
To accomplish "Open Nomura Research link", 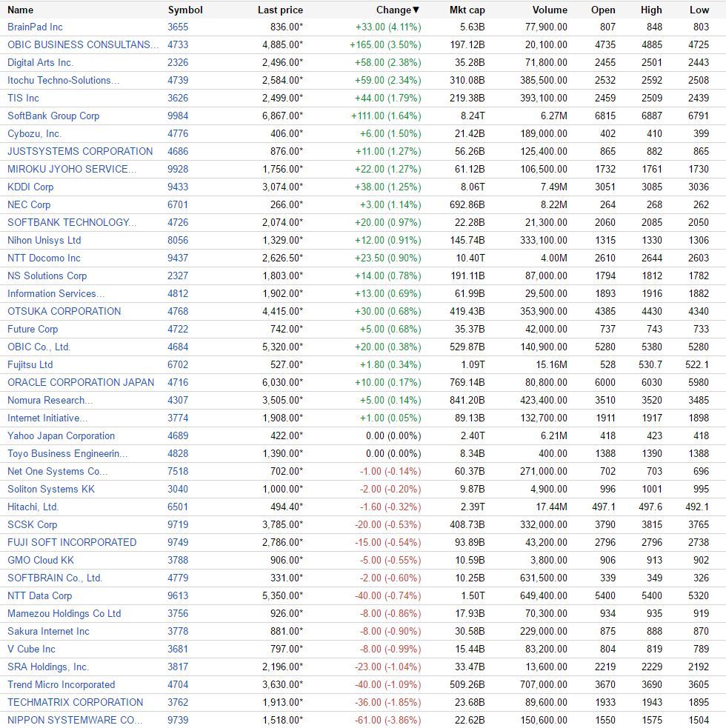I will [50, 400].
